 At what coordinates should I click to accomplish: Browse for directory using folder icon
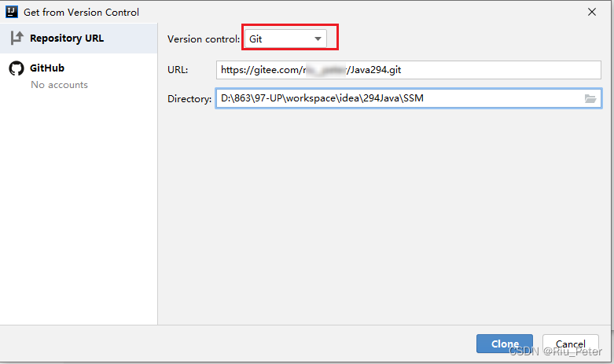coord(590,98)
